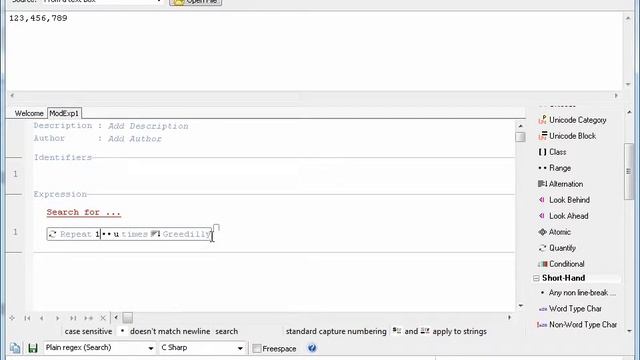The height and width of the screenshot is (360, 640).
Task: Toggle the case sensitive option
Action: point(88,331)
